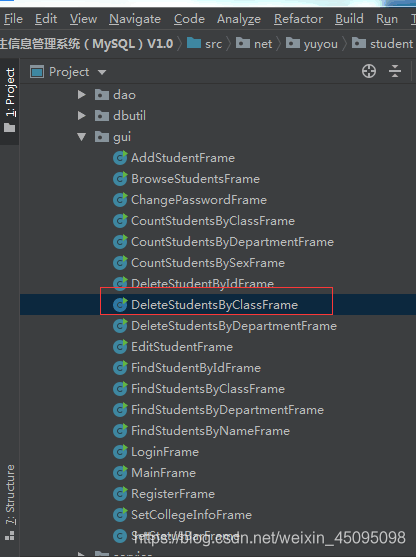Screen dimensions: 416x557
Task: Open the Build menu
Action: click(x=349, y=19)
